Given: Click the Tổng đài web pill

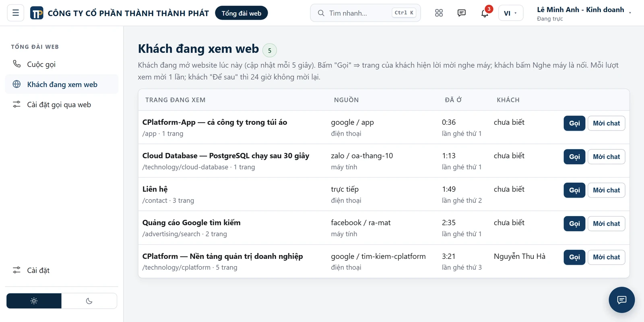Looking at the screenshot, I should coord(242,13).
